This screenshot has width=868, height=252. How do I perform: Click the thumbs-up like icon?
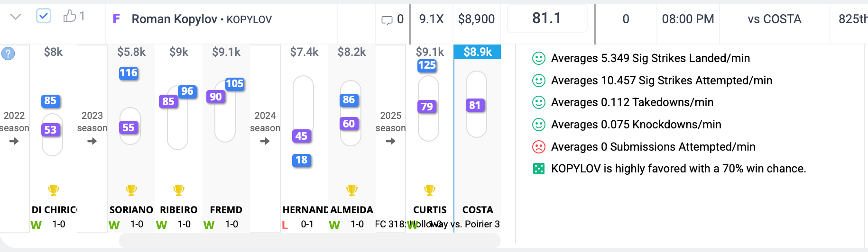coord(70,17)
